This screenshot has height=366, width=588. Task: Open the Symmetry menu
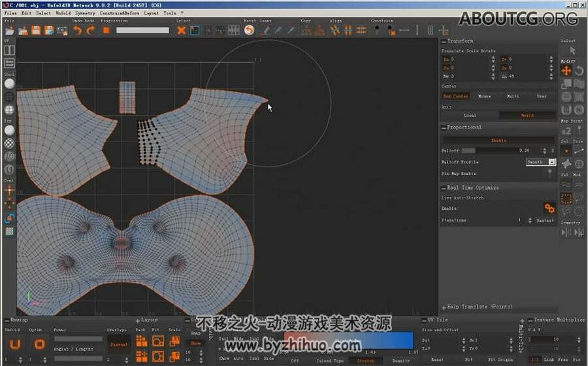[85, 13]
